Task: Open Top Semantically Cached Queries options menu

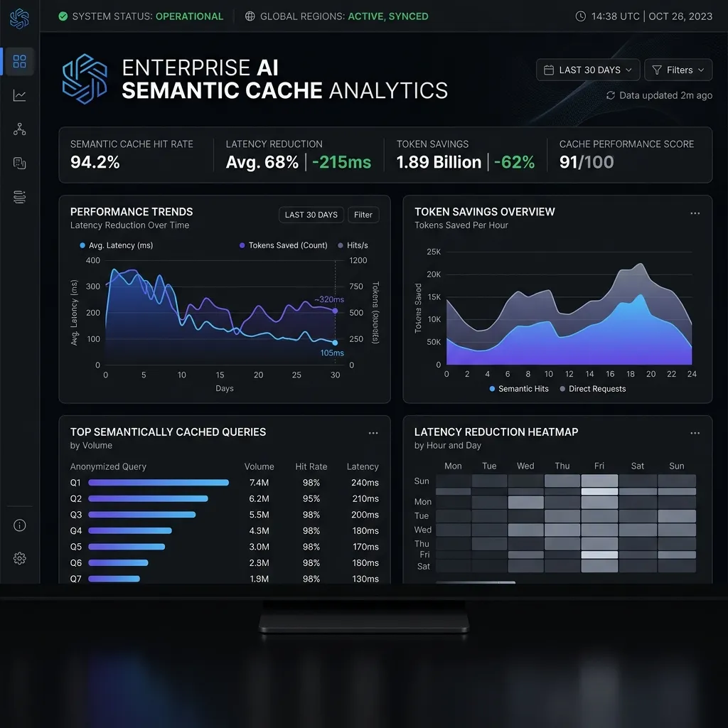Action: 373,433
